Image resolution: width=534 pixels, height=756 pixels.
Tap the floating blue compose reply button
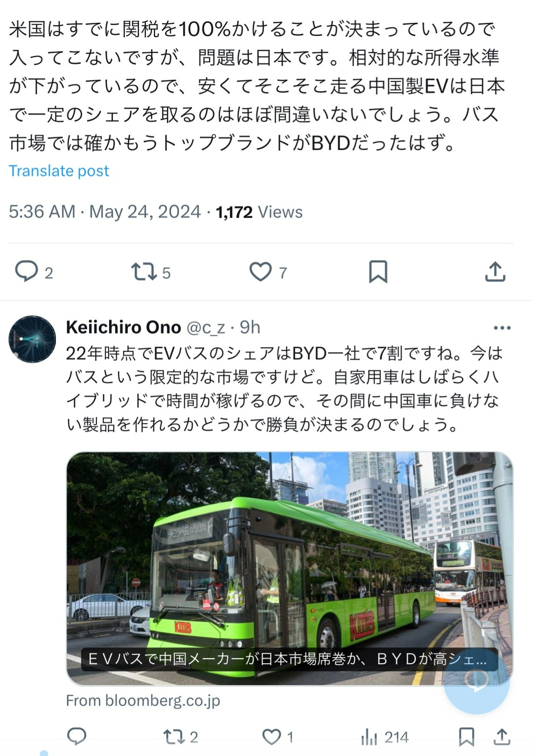click(x=476, y=681)
